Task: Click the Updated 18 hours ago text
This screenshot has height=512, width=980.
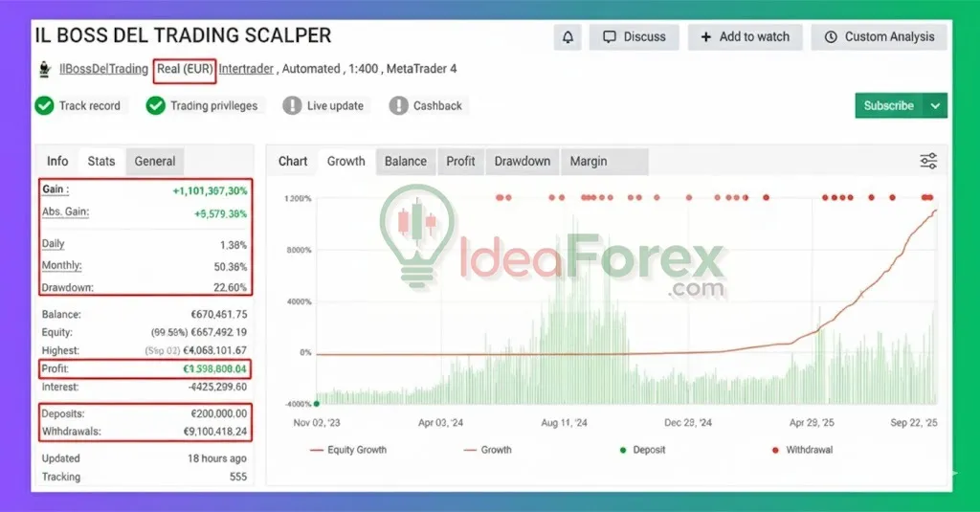Action: click(x=145, y=458)
